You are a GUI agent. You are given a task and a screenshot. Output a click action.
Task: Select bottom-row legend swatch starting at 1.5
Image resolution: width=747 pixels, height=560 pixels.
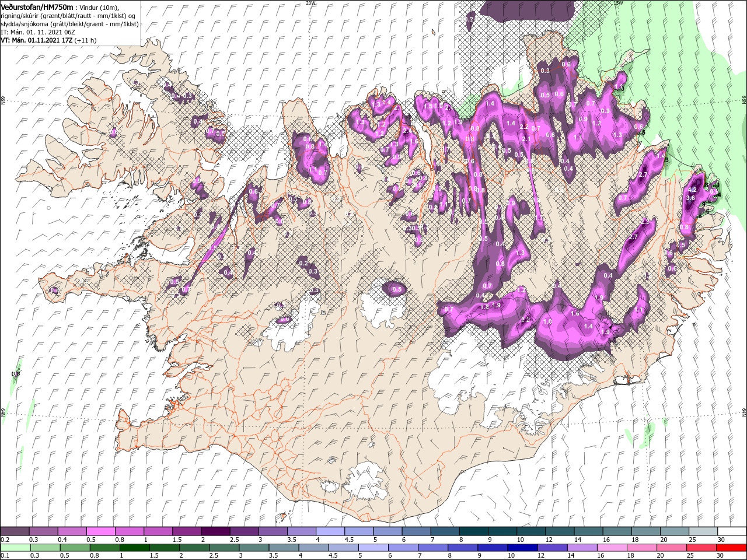[x=164, y=548]
